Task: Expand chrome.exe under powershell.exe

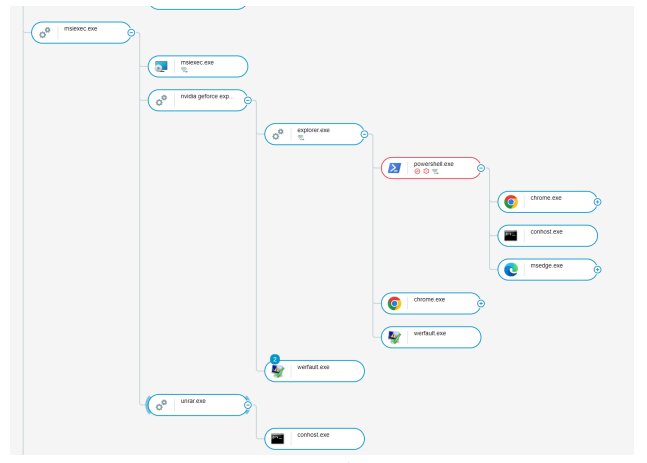Action: point(597,202)
